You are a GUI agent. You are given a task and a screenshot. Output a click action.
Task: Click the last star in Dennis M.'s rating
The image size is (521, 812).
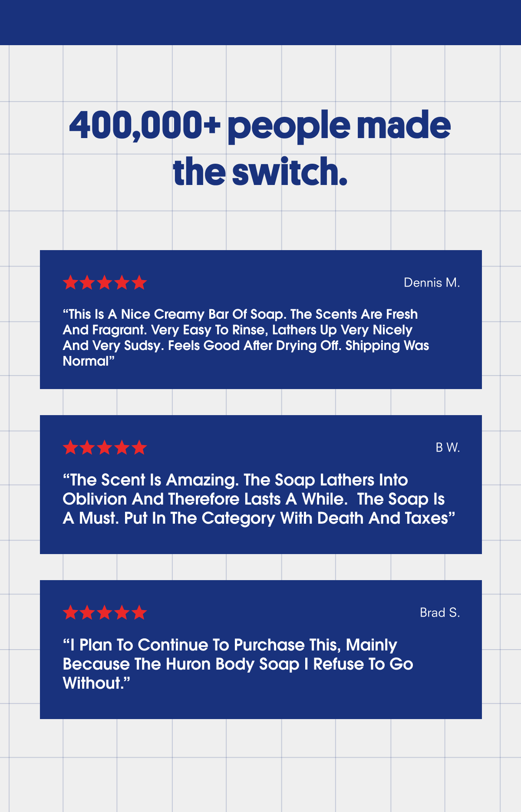point(139,283)
